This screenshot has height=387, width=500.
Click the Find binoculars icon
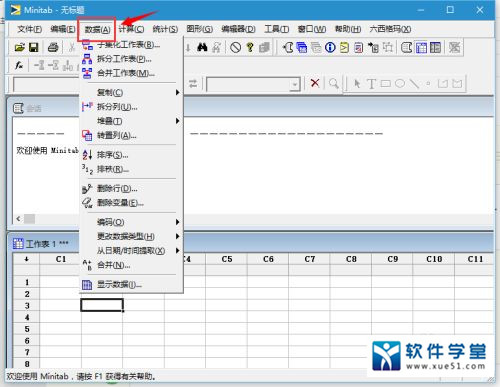coord(202,48)
